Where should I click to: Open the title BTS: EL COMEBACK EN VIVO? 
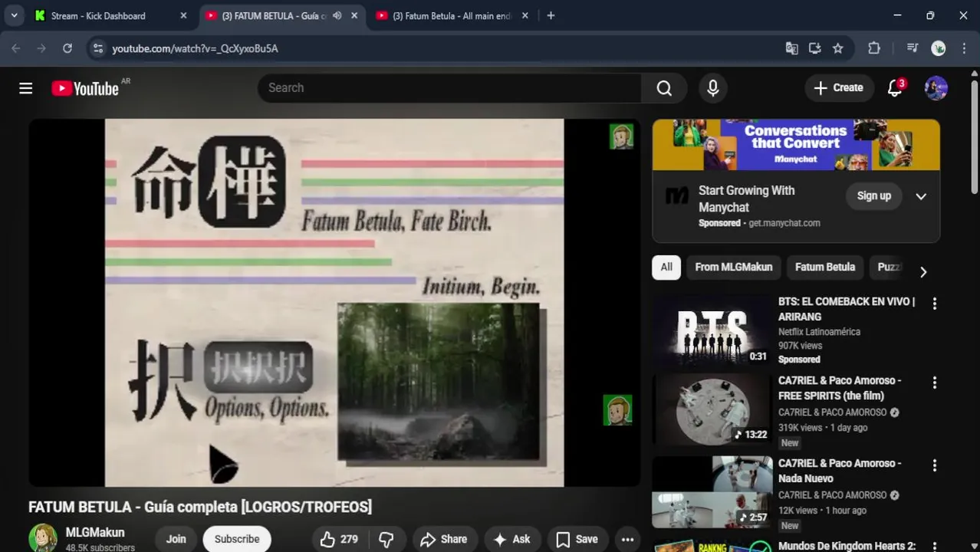pos(847,309)
